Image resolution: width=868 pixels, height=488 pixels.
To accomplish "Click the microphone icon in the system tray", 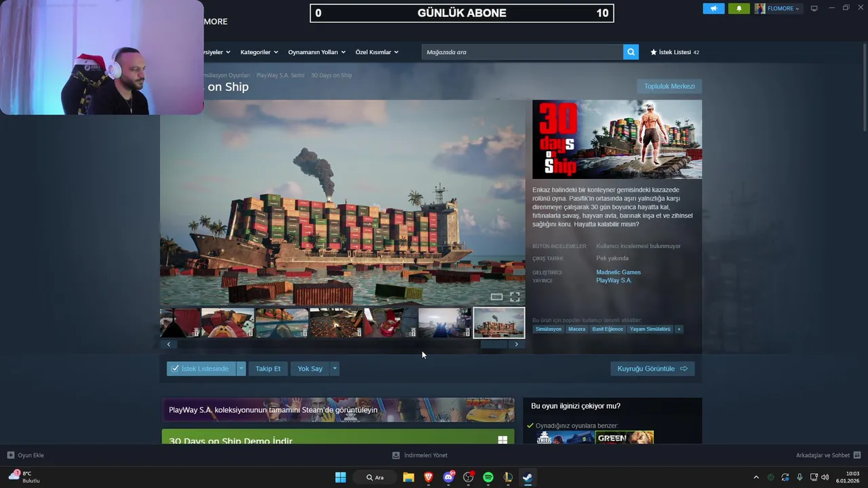I will pos(800,477).
